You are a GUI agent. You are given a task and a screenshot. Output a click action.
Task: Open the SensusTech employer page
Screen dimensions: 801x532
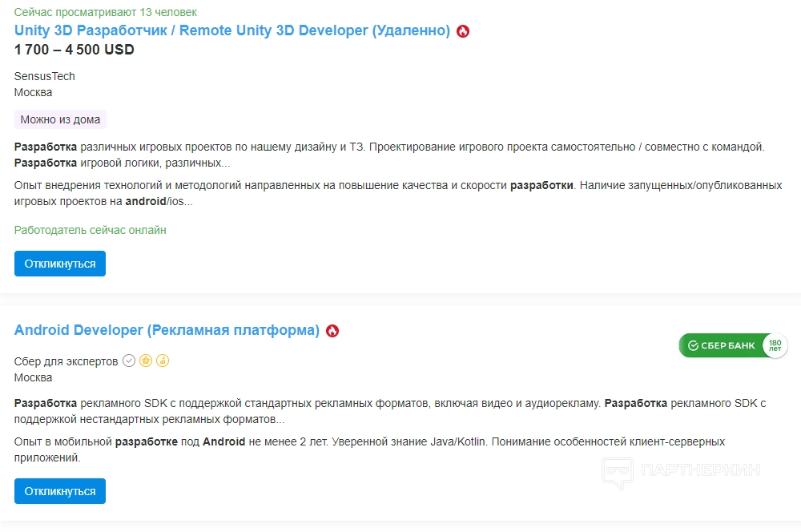[45, 76]
